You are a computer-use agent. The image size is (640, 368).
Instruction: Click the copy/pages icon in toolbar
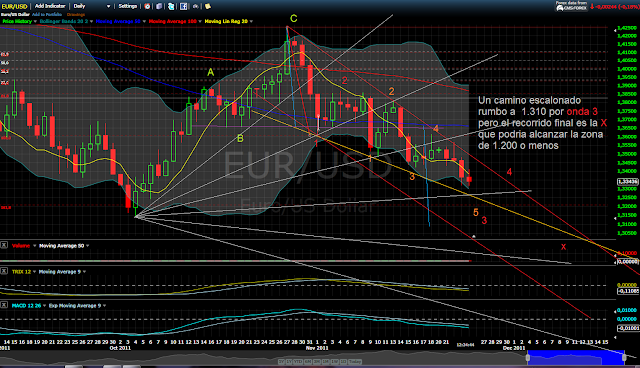pyautogui.click(x=159, y=6)
